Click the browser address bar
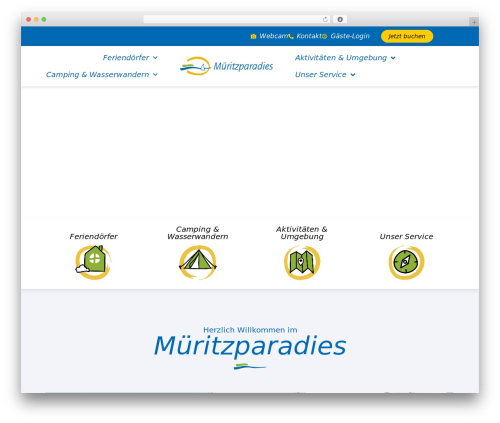This screenshot has width=500, height=423. (237, 19)
